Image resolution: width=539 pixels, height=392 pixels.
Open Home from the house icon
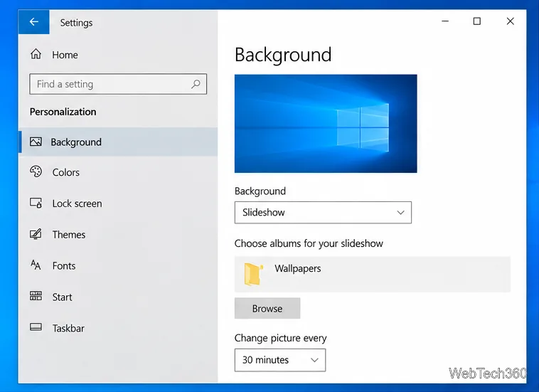(36, 54)
